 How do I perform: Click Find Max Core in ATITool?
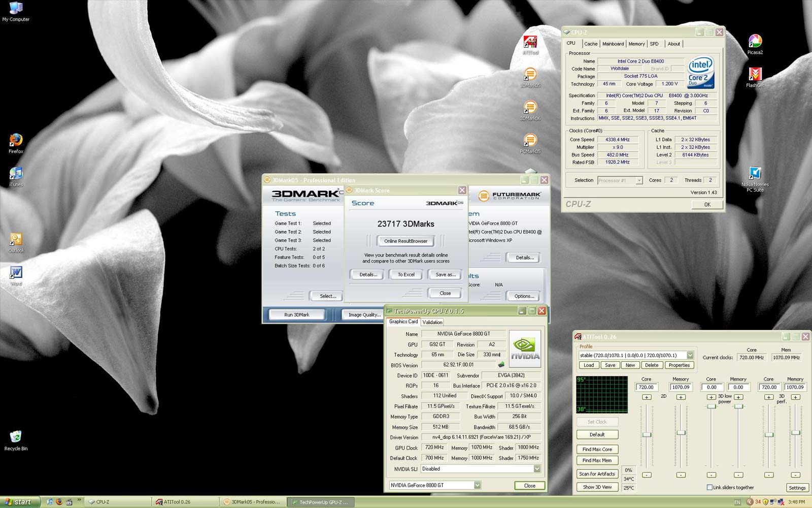(x=597, y=449)
